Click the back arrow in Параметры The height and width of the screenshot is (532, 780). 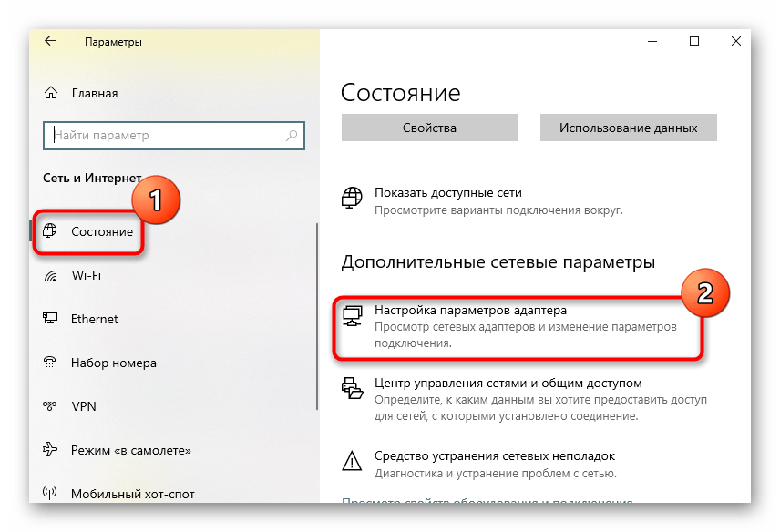pyautogui.click(x=50, y=42)
